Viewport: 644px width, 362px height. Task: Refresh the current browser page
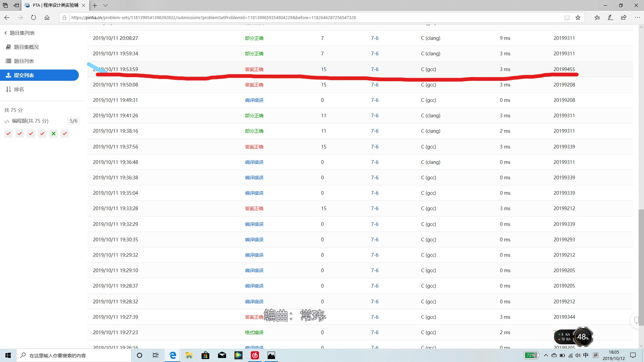[x=34, y=17]
